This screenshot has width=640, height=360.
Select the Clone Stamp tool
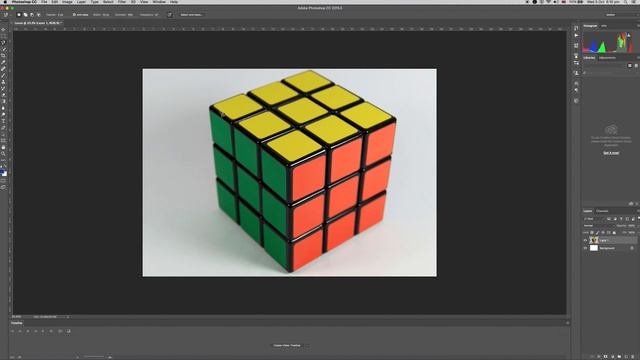[3, 82]
